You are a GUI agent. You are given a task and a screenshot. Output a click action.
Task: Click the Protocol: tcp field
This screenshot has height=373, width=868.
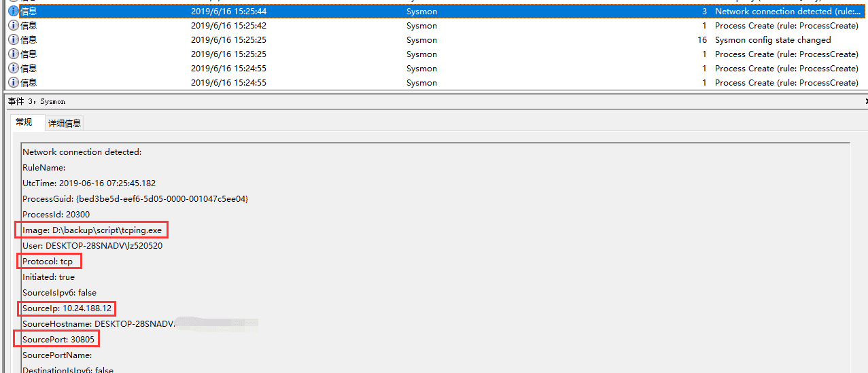click(48, 262)
